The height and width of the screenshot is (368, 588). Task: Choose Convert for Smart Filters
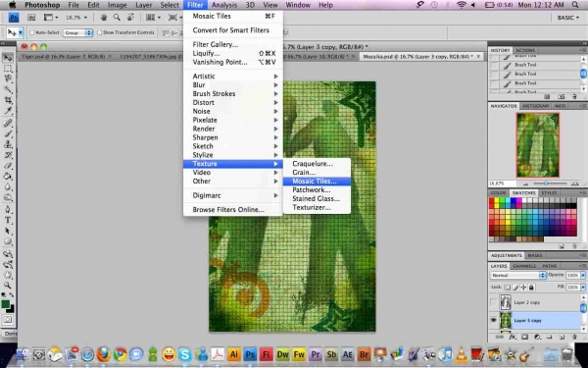233,30
